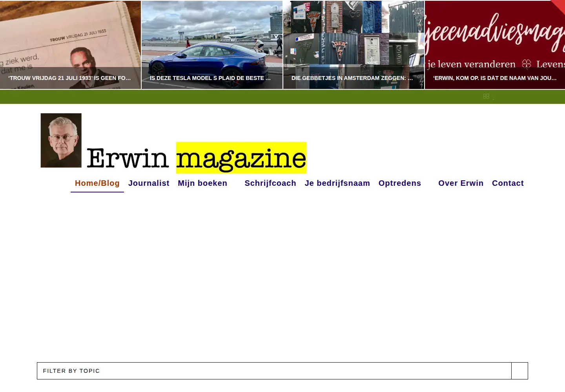This screenshot has width=565, height=392.
Task: Click the small grid icon in green bar
Action: click(486, 96)
